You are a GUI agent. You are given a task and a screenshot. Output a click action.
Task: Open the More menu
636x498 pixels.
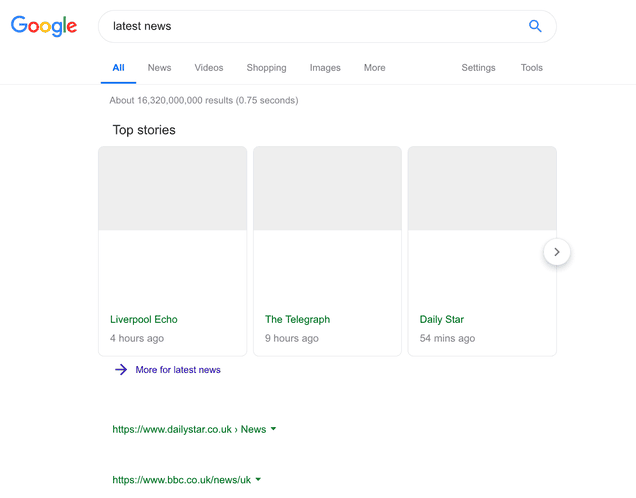(374, 68)
